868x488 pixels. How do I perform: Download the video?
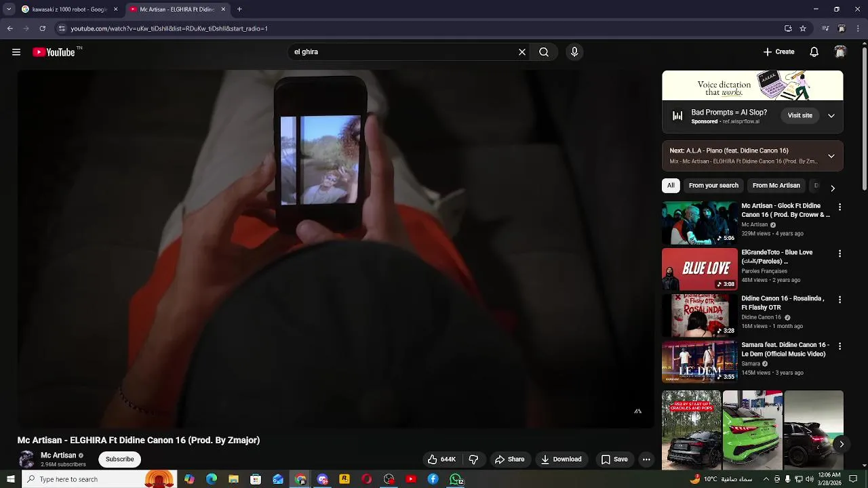[561, 460]
